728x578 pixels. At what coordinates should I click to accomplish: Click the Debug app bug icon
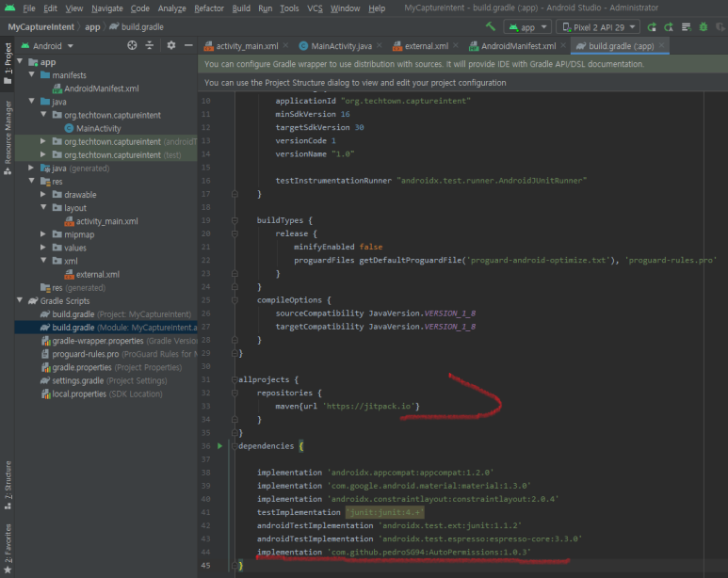tap(704, 27)
